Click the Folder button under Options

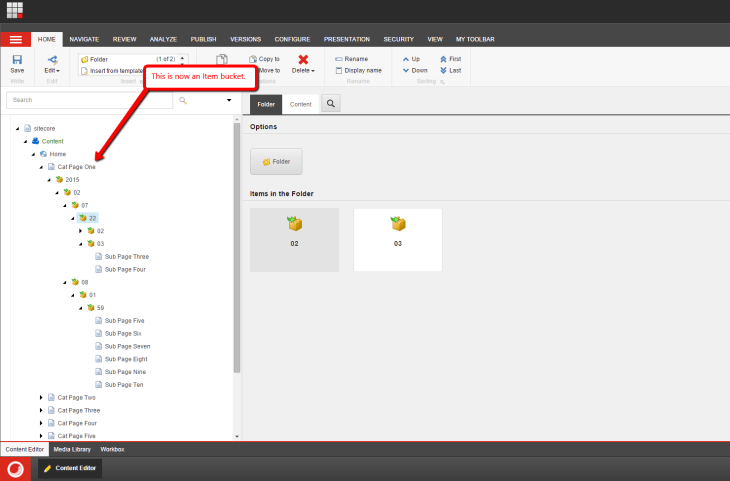276,161
